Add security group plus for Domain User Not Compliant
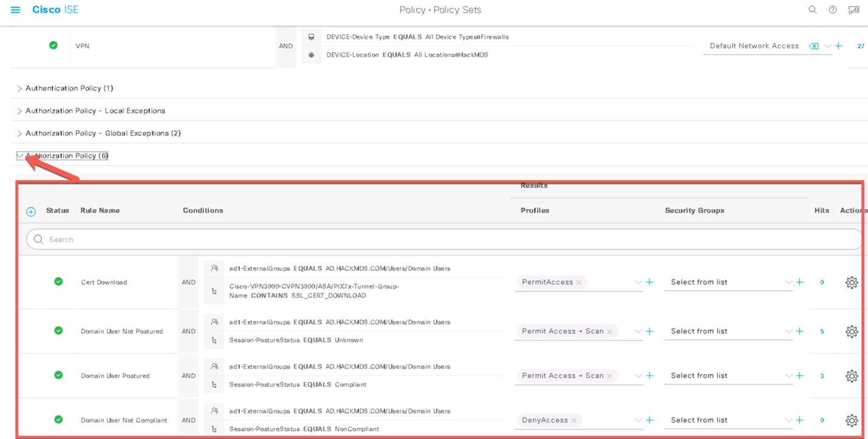This screenshot has height=439, width=868. pos(799,420)
